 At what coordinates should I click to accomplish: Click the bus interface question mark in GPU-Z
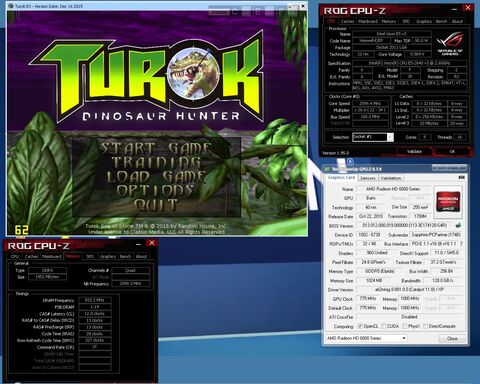click(461, 244)
